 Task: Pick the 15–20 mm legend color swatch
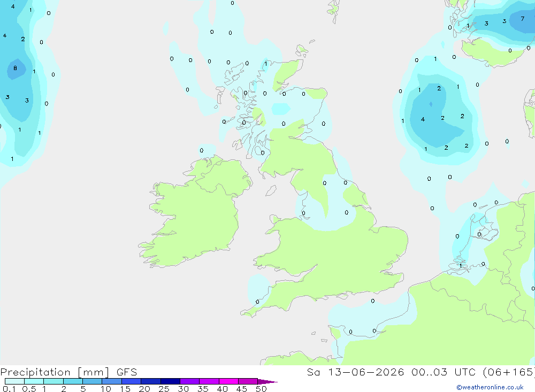pos(132,381)
